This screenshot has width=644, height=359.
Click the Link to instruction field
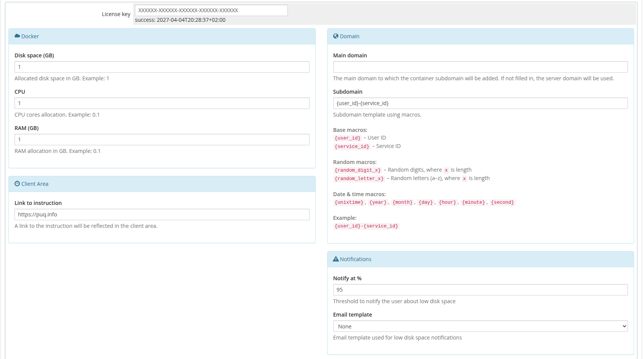click(x=162, y=214)
